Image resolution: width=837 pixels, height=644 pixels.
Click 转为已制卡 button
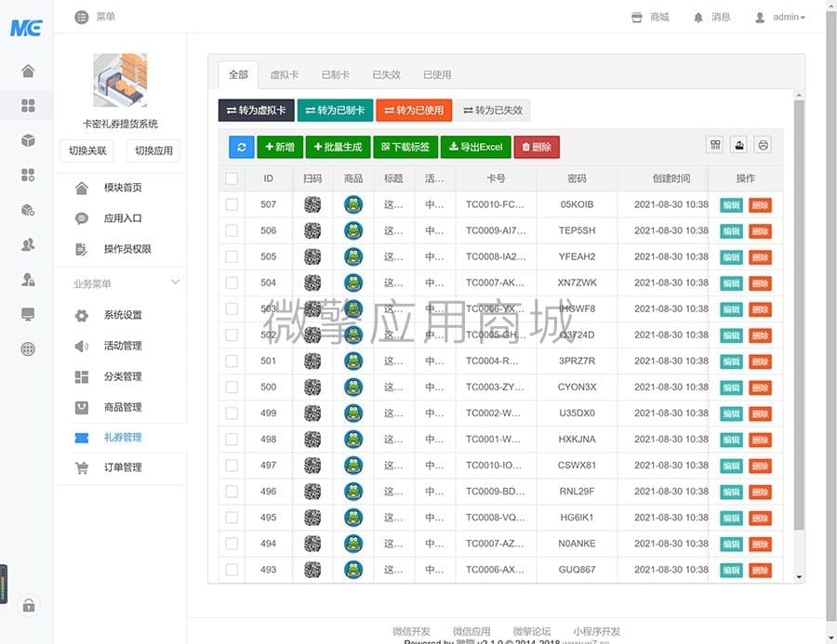point(335,111)
